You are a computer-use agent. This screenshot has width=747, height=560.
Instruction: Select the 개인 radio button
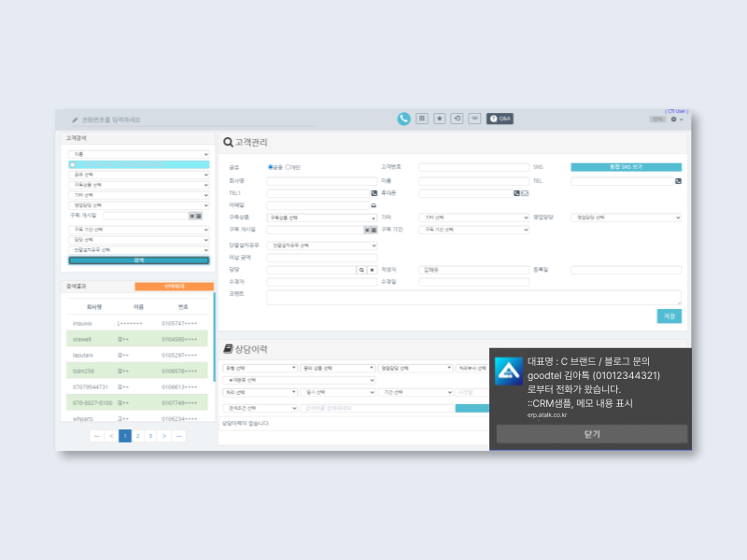(288, 167)
